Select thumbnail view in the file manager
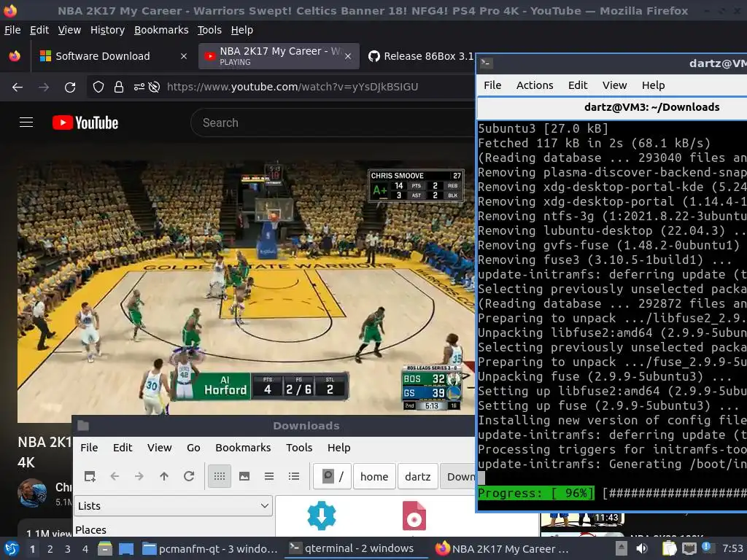 (244, 476)
